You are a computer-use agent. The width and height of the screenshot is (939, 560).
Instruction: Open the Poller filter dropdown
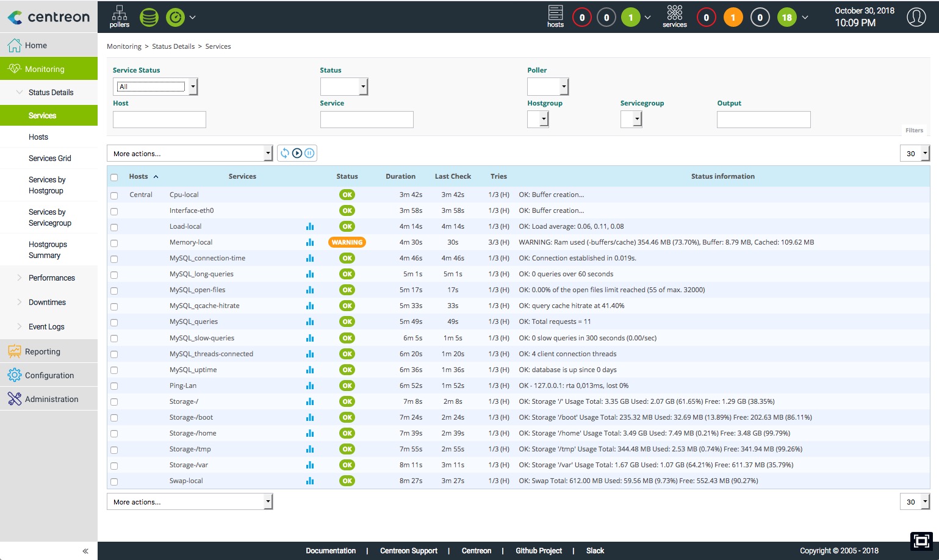pos(547,87)
